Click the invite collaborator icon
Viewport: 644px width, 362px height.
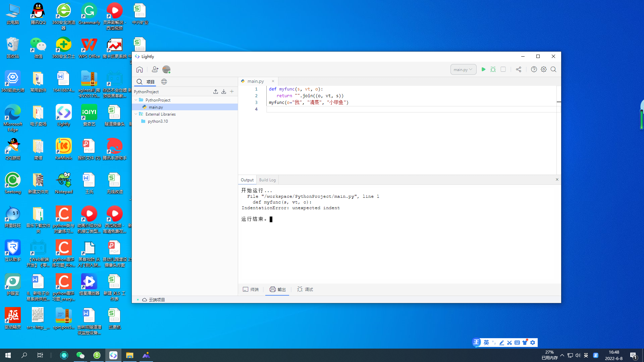tap(155, 69)
